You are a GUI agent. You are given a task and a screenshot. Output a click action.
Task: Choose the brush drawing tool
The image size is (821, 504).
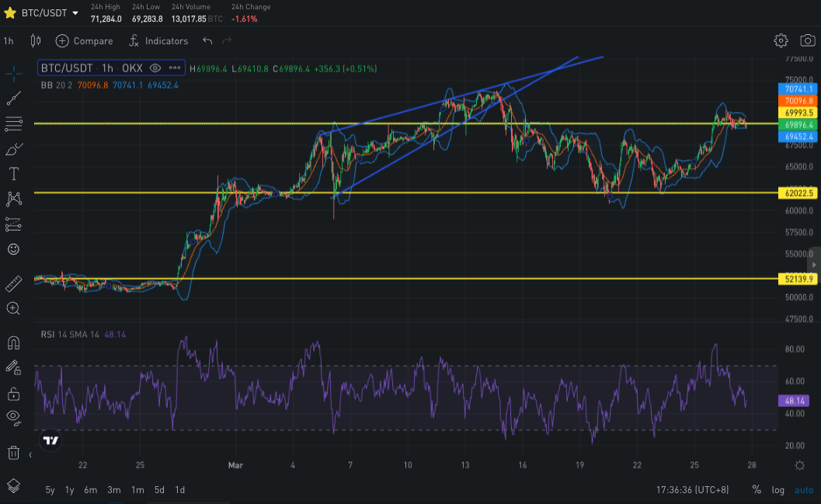click(x=13, y=149)
